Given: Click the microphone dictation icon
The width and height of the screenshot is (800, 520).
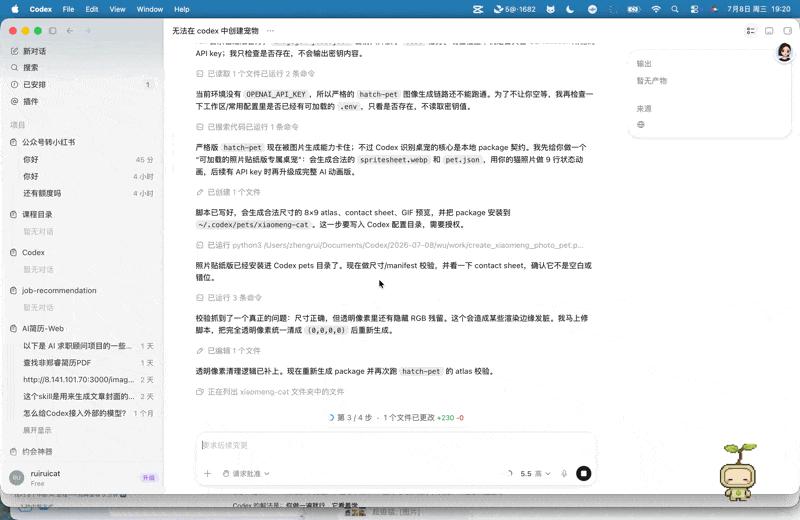Looking at the screenshot, I should pyautogui.click(x=564, y=474).
